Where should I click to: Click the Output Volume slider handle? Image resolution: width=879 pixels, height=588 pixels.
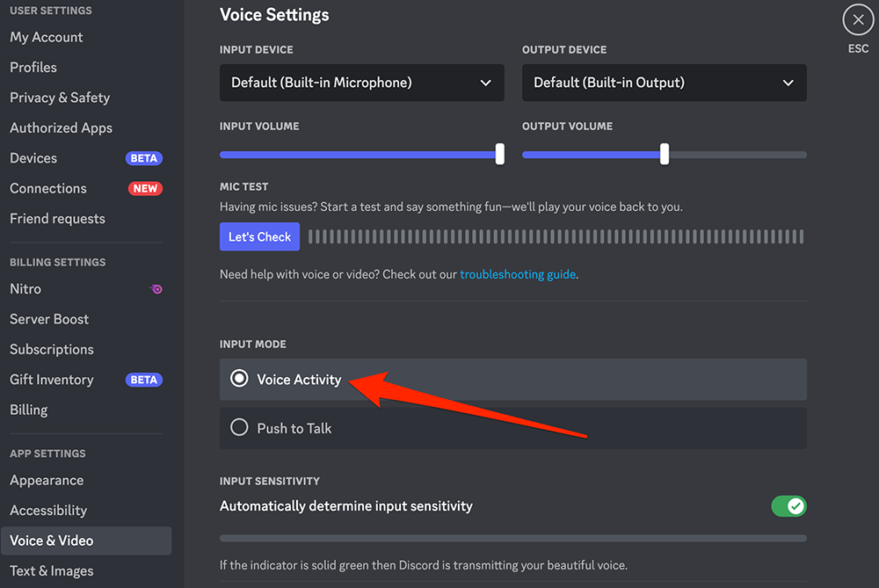tap(665, 154)
